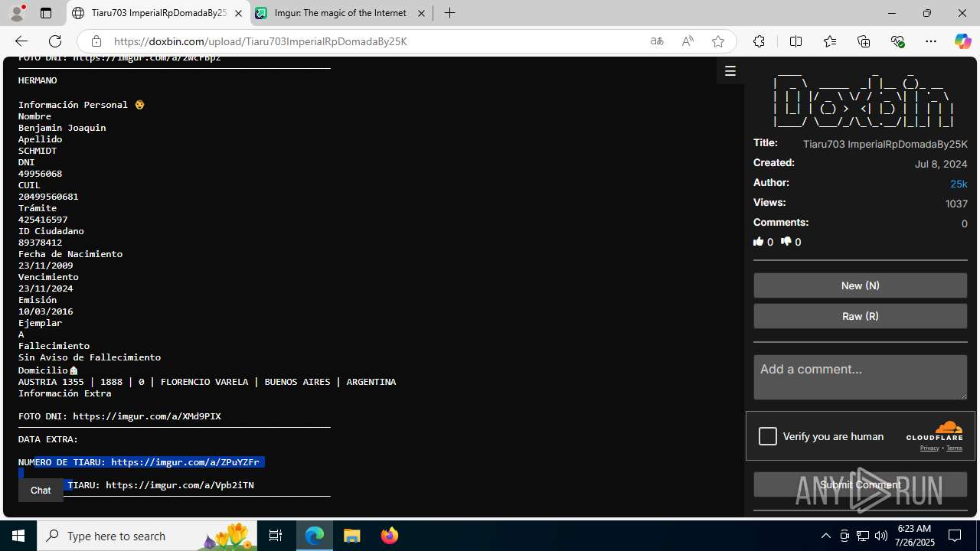Click into the Add a comment box
The image size is (980, 551).
pyautogui.click(x=861, y=377)
